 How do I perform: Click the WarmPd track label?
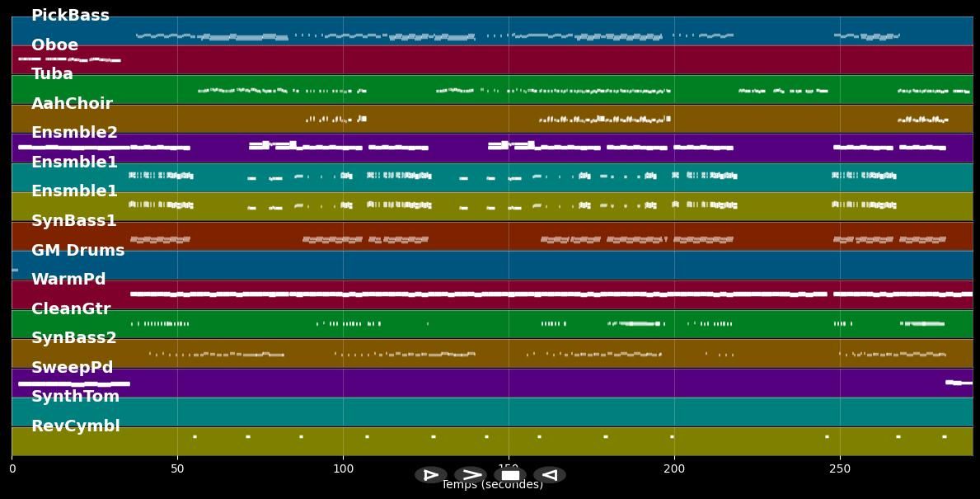click(68, 280)
